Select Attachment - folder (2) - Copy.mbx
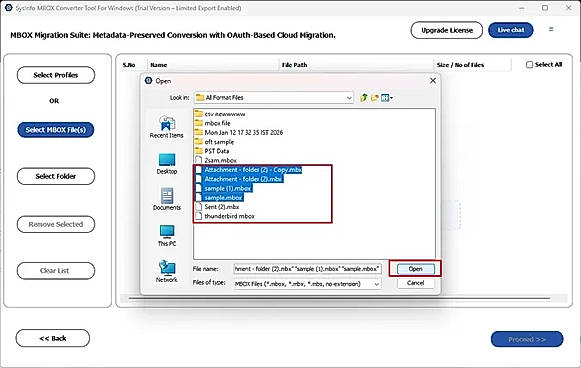581x368 pixels. [x=249, y=170]
